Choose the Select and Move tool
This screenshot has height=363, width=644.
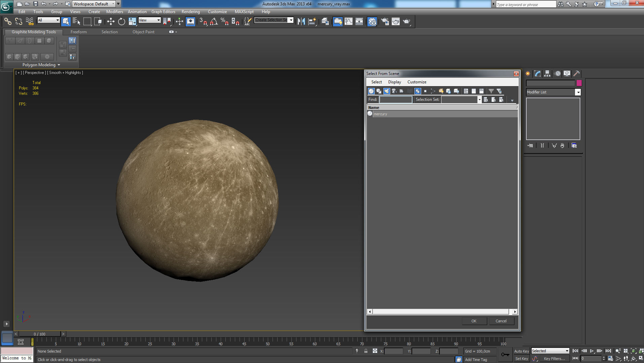pyautogui.click(x=111, y=22)
